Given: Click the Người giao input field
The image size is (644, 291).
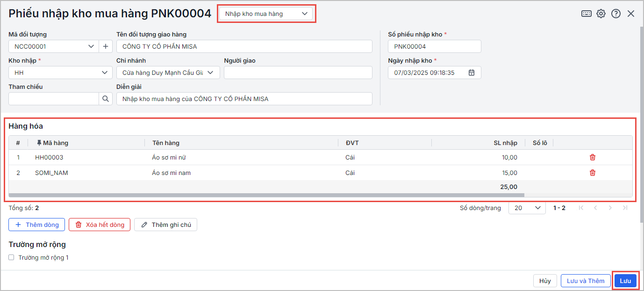Looking at the screenshot, I should click(x=298, y=73).
